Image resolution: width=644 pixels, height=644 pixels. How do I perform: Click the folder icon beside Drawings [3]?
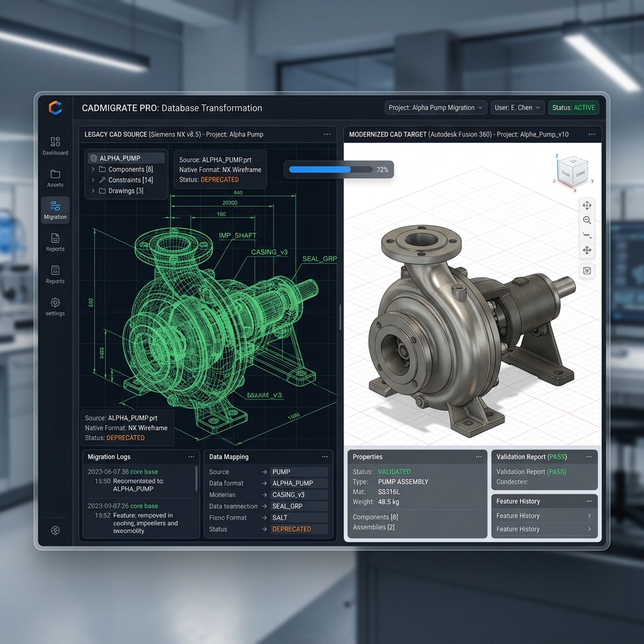(x=103, y=191)
